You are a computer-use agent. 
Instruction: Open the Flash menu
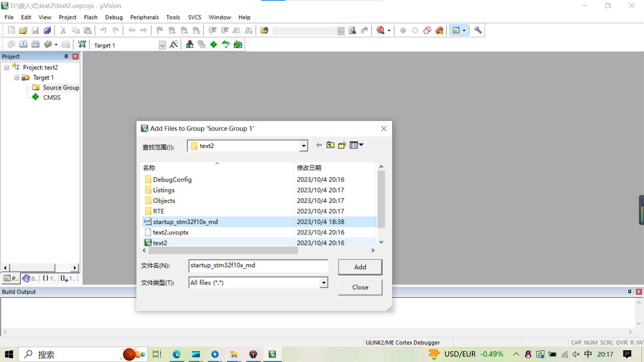pyautogui.click(x=91, y=17)
